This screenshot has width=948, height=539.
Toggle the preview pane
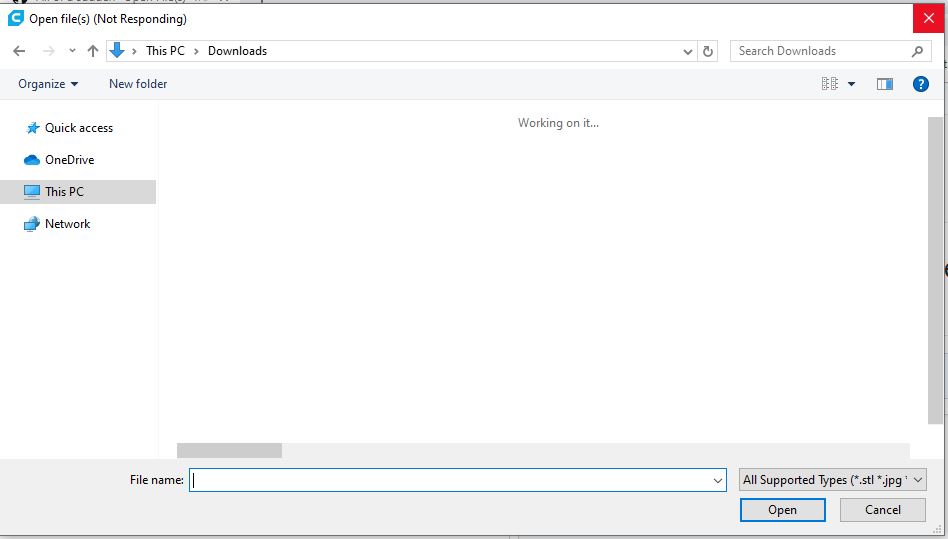(x=885, y=84)
